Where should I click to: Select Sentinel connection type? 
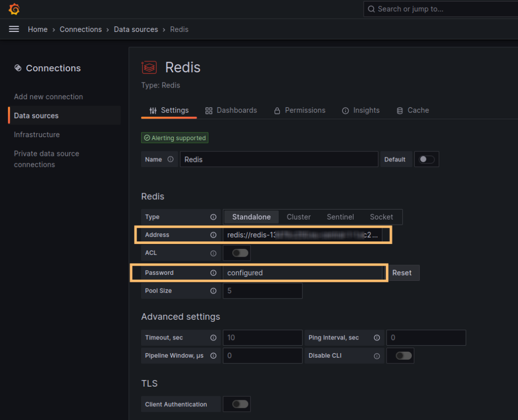340,217
